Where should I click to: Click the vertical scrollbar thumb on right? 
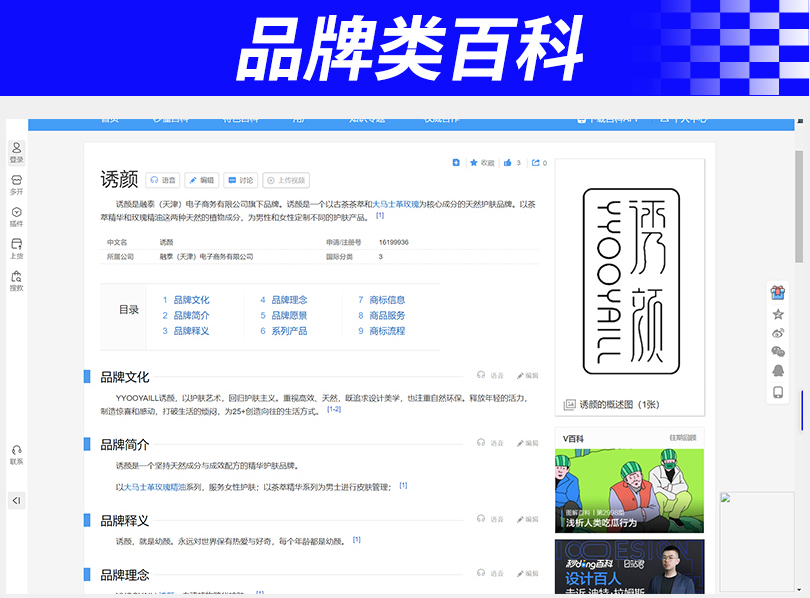[799, 206]
